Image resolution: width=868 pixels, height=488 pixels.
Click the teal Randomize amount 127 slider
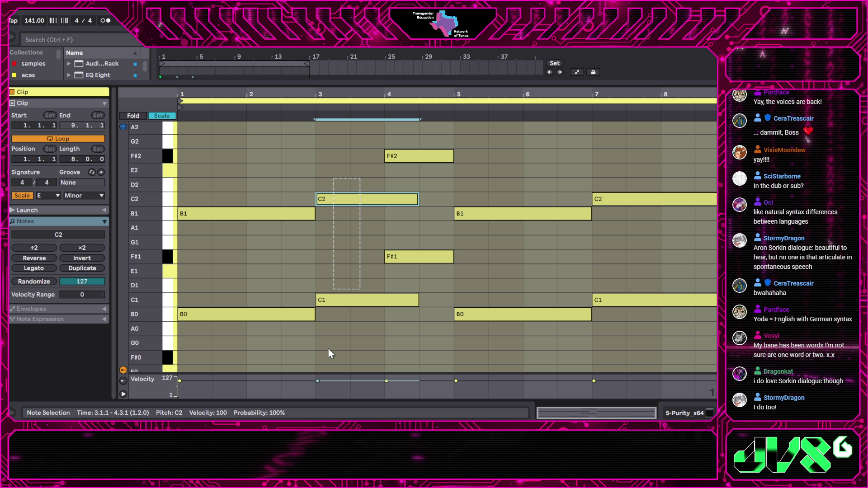[82, 282]
